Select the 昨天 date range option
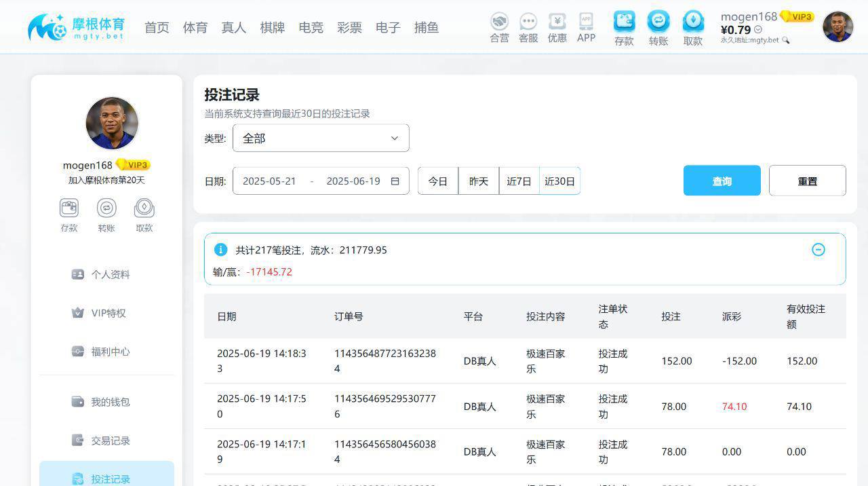Screen dimensions: 868x486 478,181
